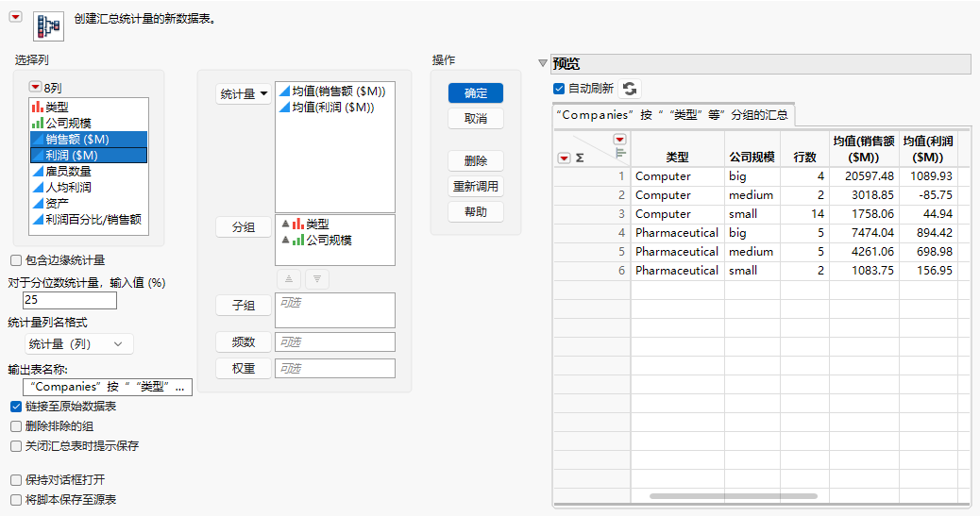Enable 删除排除的组 checkbox
The image size is (980, 516).
tap(16, 426)
